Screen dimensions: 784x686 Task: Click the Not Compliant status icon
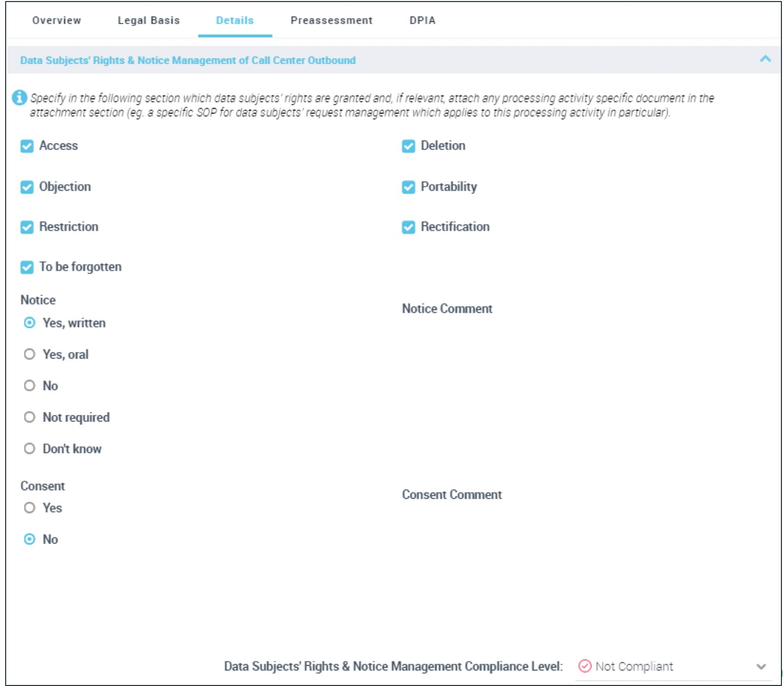585,666
